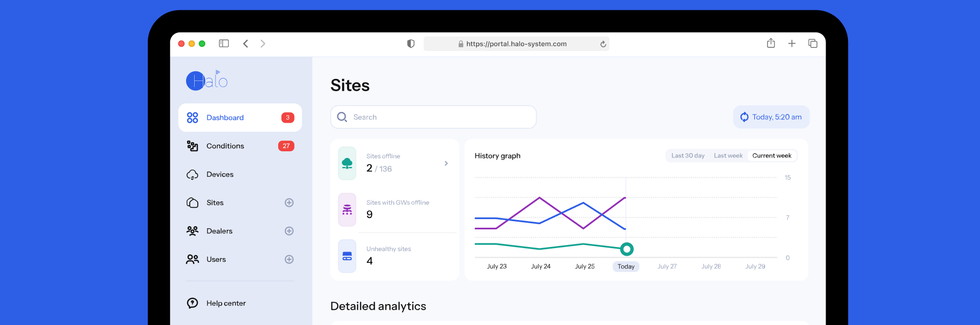Open the Sites menu item
Viewport: 980px width, 325px height.
coord(240,203)
